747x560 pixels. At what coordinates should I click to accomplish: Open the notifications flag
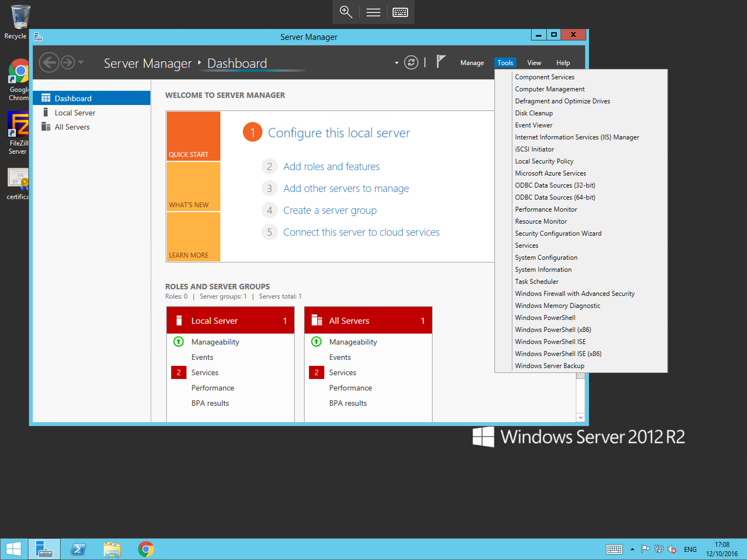pyautogui.click(x=440, y=62)
